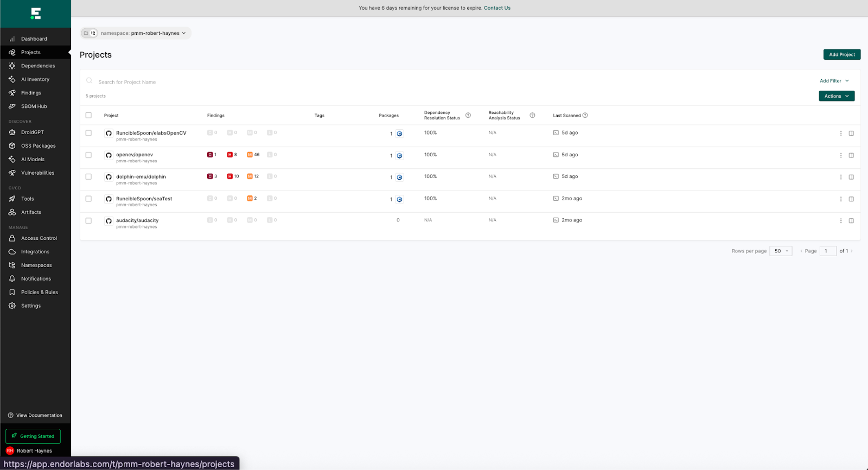868x470 pixels.
Task: Click Dependency Resolution Status help icon
Action: click(x=468, y=115)
